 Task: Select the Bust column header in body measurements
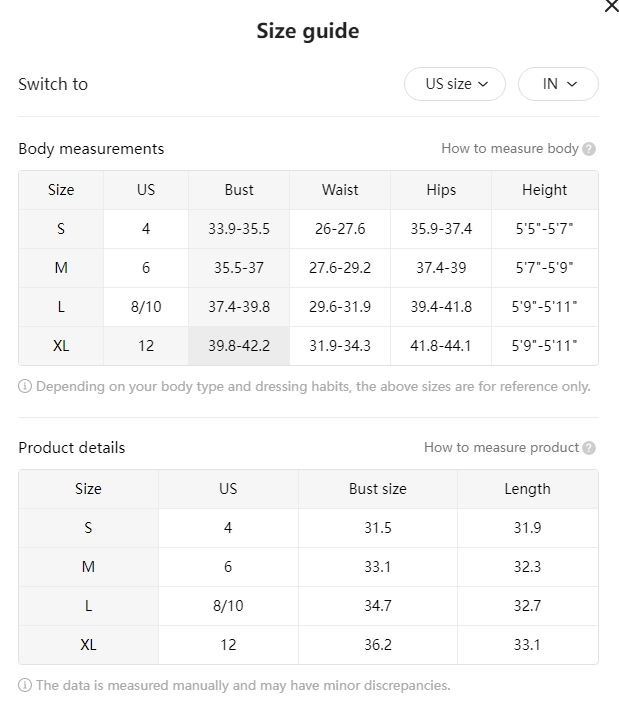pyautogui.click(x=239, y=190)
